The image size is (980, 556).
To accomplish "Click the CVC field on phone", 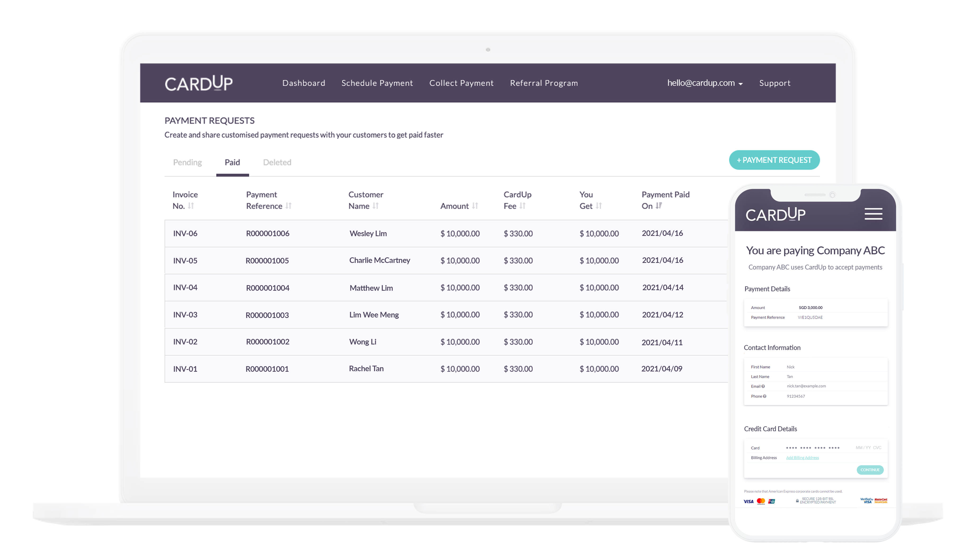I will (877, 447).
